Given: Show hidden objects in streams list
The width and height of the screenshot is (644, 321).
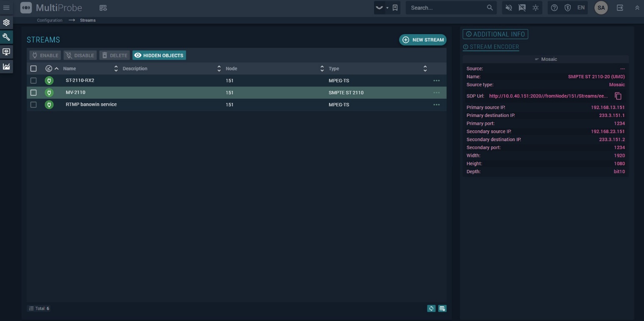Looking at the screenshot, I should pos(159,55).
